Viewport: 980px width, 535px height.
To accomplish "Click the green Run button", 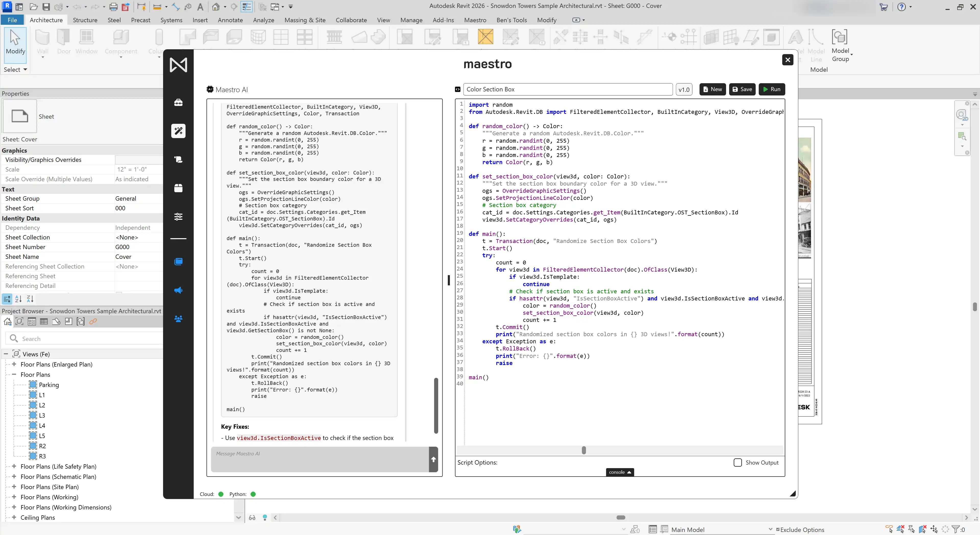I will click(x=771, y=89).
